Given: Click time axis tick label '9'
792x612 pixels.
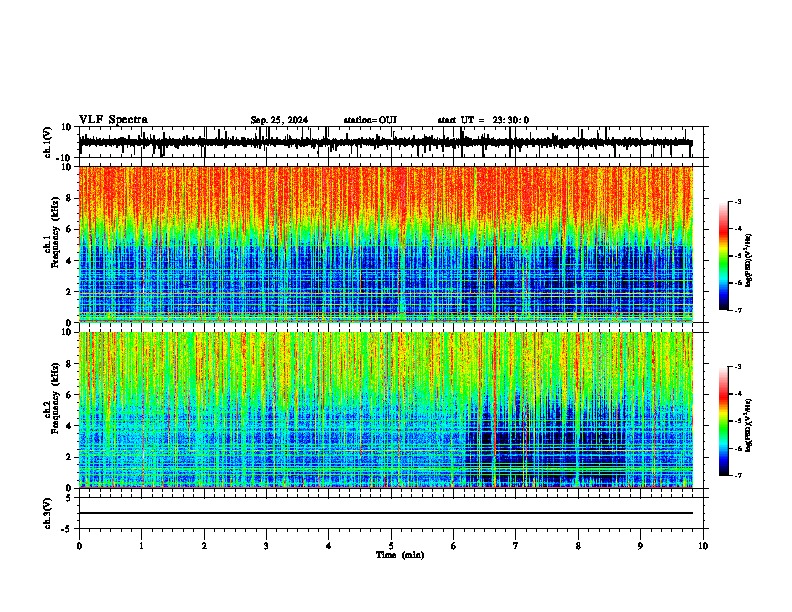Looking at the screenshot, I should coord(640,546).
